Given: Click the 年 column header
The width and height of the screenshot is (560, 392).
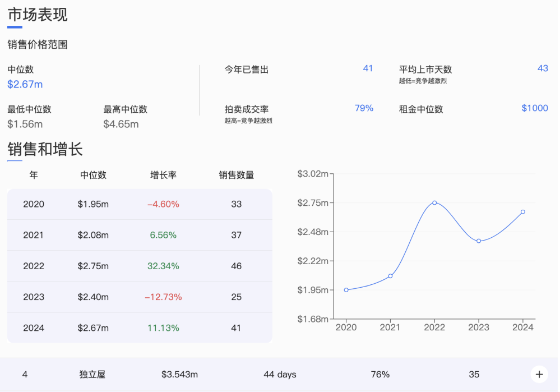Looking at the screenshot, I should pos(34,175).
